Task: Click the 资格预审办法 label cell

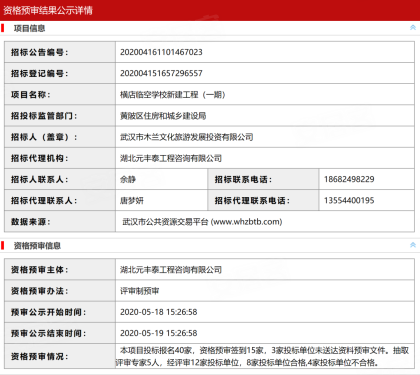Action: (60, 291)
